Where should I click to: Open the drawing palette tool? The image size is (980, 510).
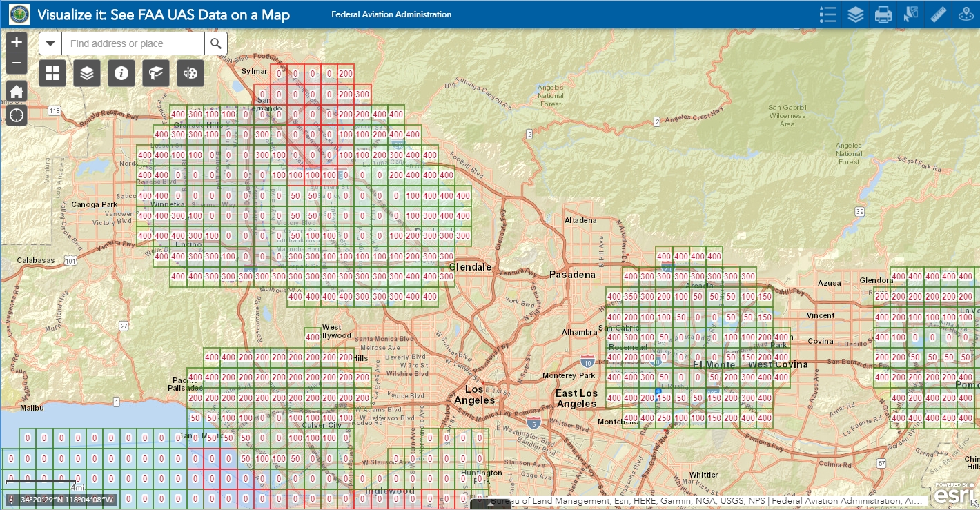coord(190,72)
